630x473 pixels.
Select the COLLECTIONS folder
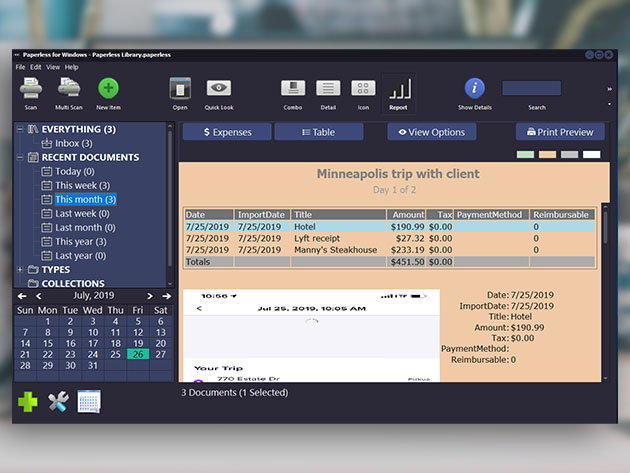point(73,283)
